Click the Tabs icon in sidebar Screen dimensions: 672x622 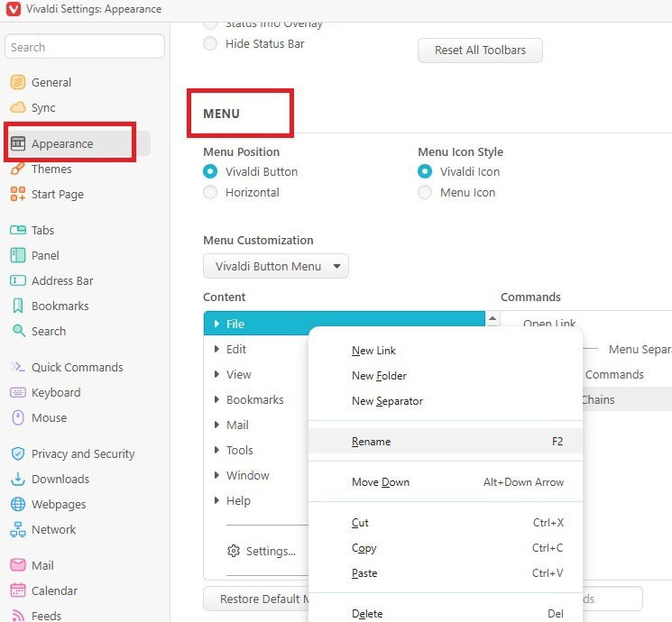(18, 230)
